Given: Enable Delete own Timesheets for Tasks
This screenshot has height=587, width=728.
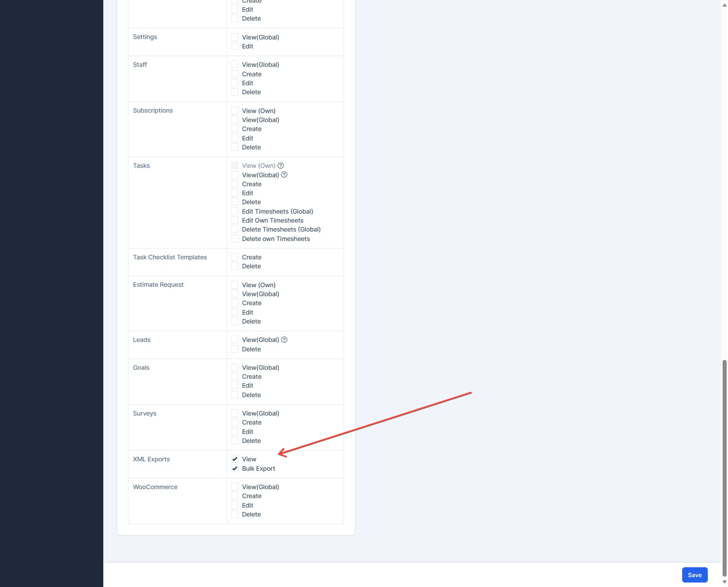Looking at the screenshot, I should 234,239.
